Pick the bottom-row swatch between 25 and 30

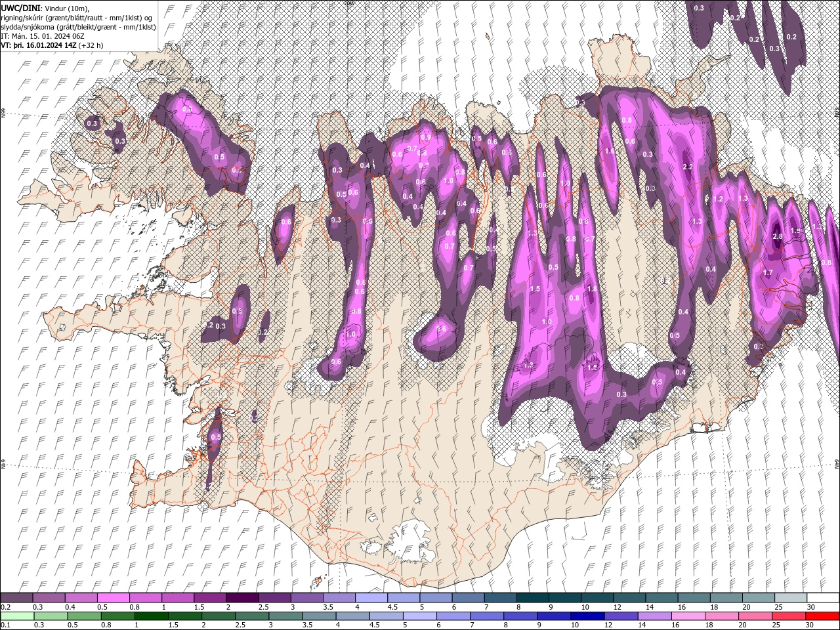coord(789,616)
